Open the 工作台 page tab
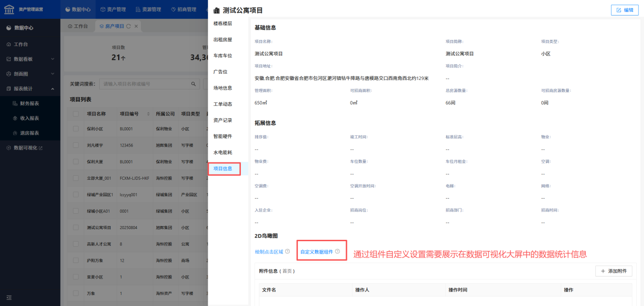This screenshot has height=306, width=644. click(78, 26)
